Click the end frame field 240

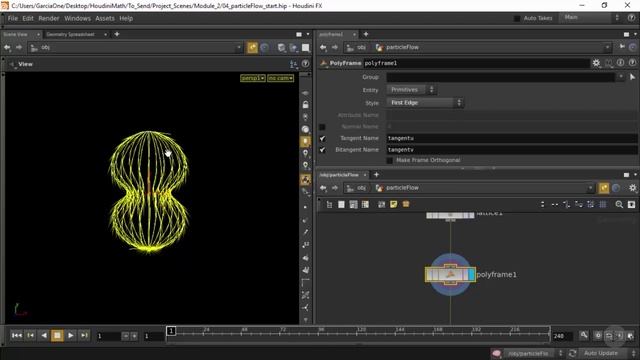pos(562,336)
